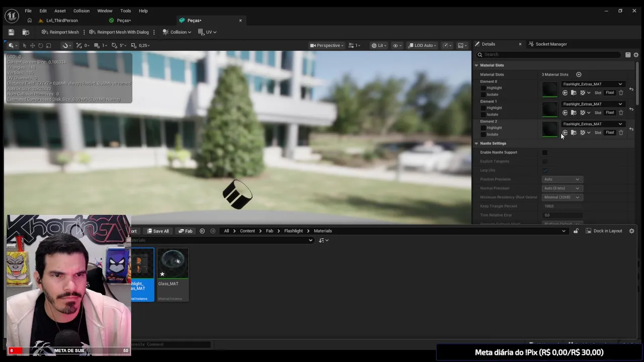The height and width of the screenshot is (362, 644).
Task: Click the Details settings gear icon
Action: (636, 55)
